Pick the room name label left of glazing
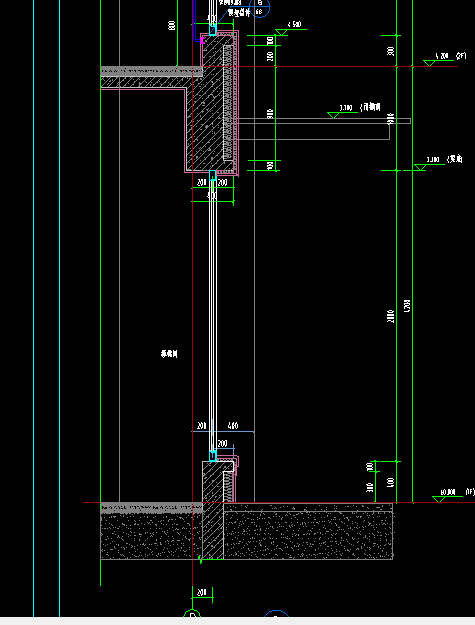Viewport: 475px width, 625px height. coord(169,354)
